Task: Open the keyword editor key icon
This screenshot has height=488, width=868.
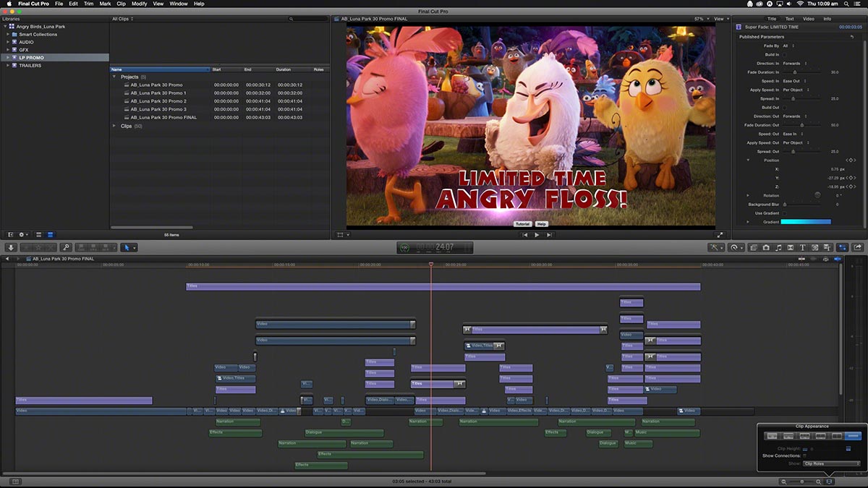Action: click(66, 247)
